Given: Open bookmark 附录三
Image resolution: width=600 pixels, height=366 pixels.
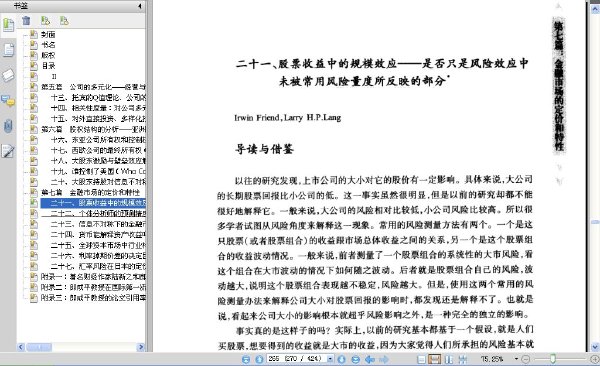Looking at the screenshot, I should click(x=93, y=297).
